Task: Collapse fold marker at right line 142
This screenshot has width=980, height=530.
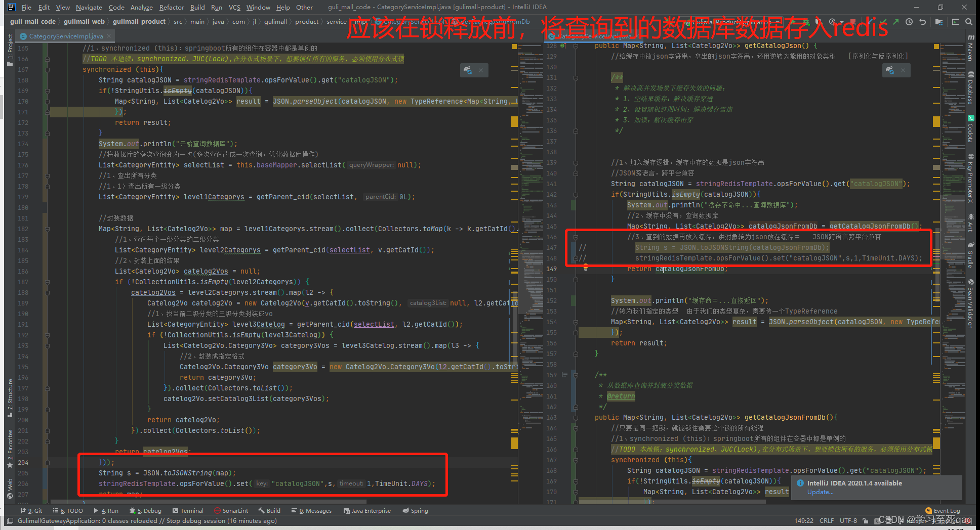Action: point(576,195)
